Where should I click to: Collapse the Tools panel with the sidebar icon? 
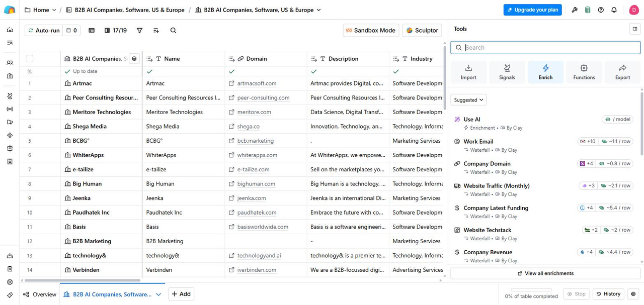tap(634, 29)
